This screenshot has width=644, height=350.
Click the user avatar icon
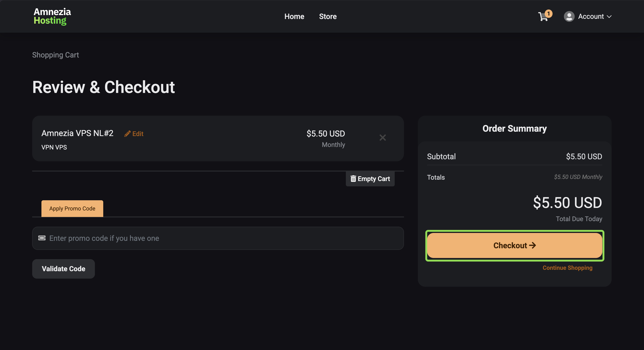(569, 16)
